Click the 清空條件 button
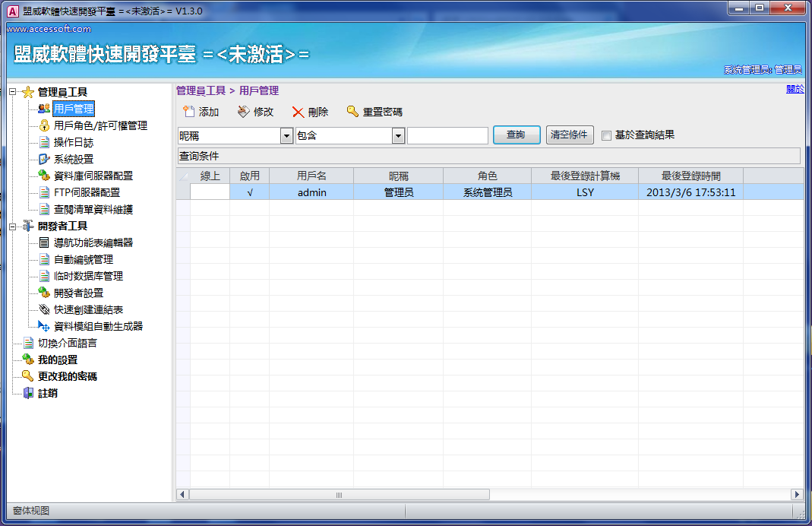Screen dimensions: 812x526 569,135
